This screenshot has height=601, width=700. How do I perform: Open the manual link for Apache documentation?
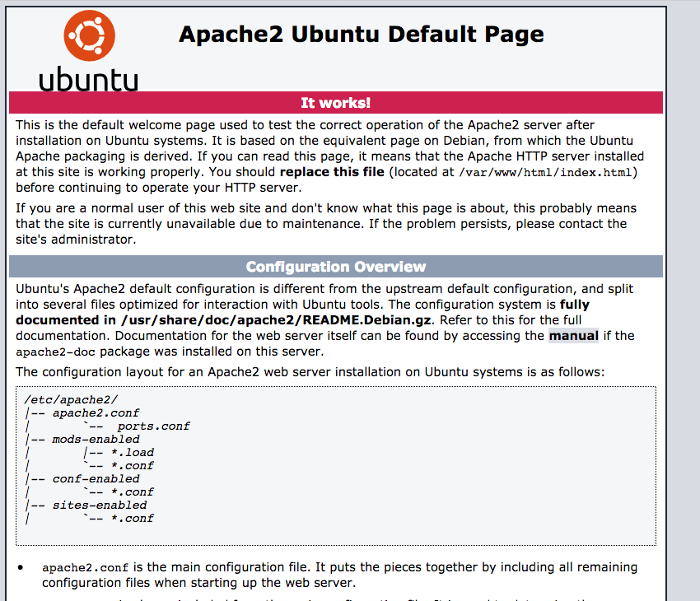pyautogui.click(x=573, y=336)
